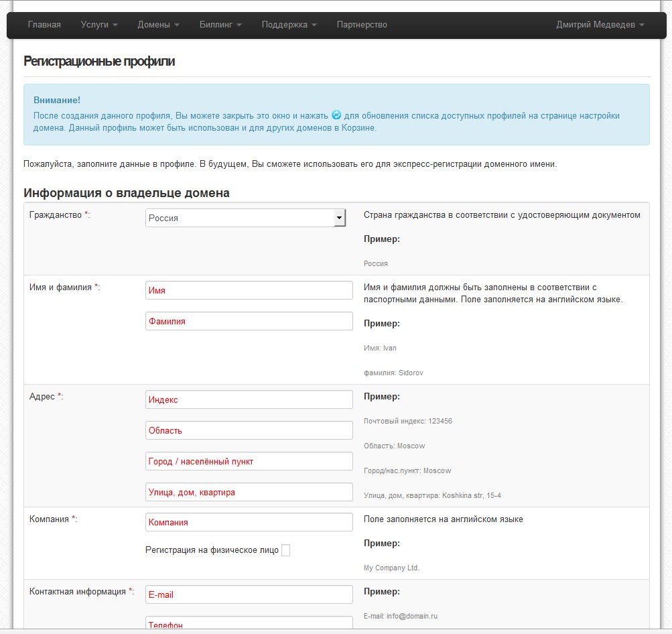Viewport: 672px width, 634px height.
Task: Focus the Фамилия text field
Action: click(249, 321)
